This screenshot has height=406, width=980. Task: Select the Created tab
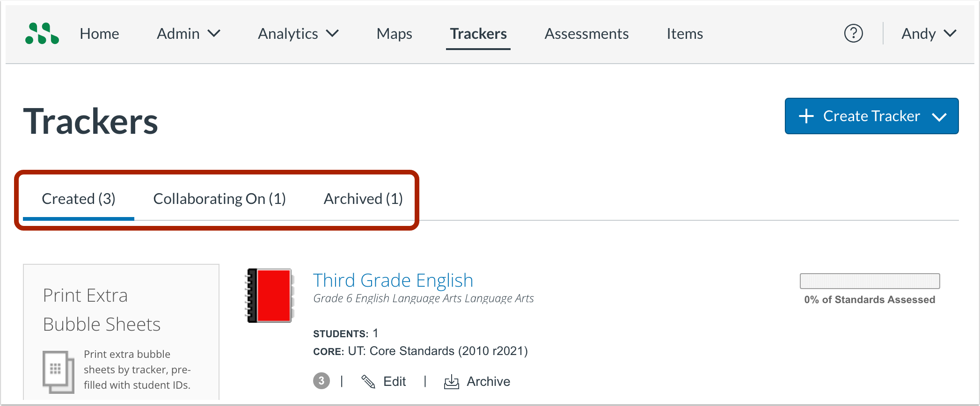point(78,198)
